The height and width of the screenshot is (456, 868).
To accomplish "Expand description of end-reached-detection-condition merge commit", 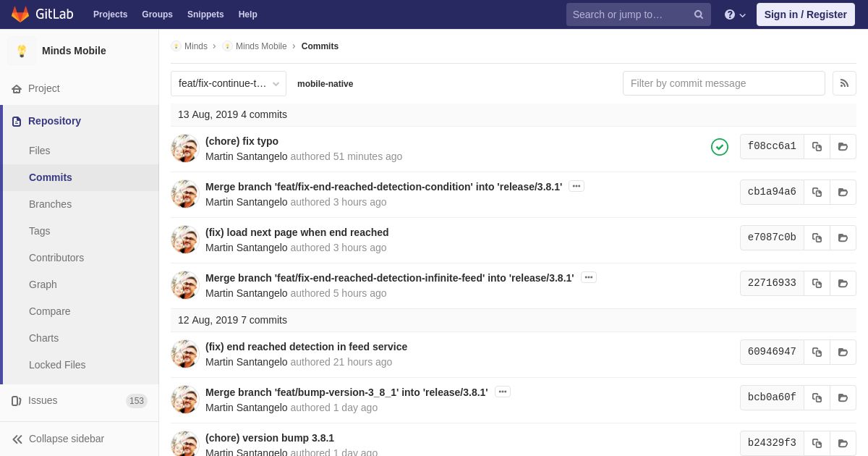I will [x=576, y=186].
